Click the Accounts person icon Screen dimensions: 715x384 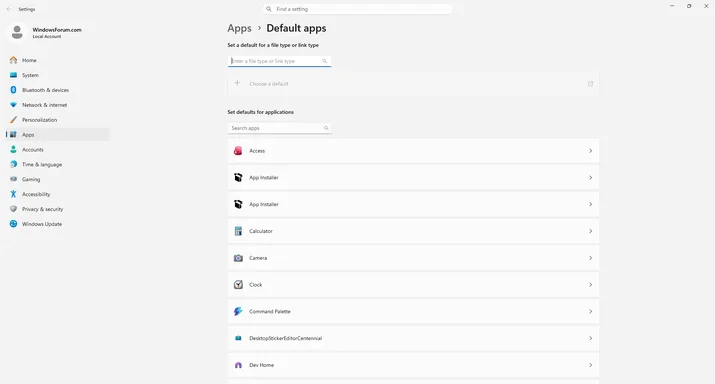pyautogui.click(x=13, y=150)
